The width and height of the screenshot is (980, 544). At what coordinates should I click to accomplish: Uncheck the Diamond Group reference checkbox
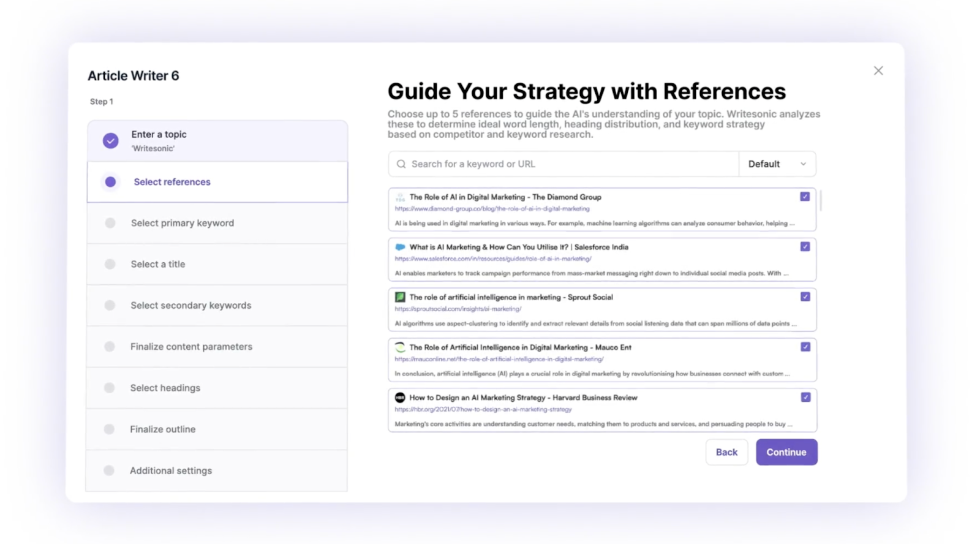tap(805, 197)
